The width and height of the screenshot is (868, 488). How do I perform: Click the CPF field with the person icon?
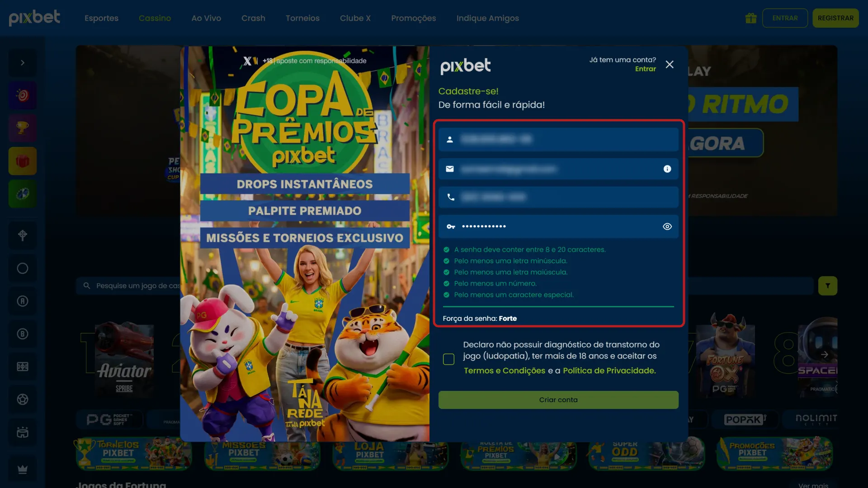coord(558,140)
